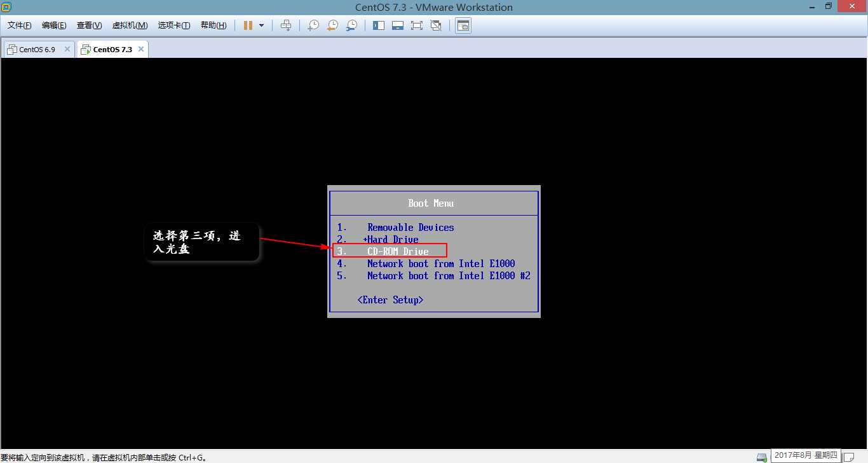868x463 pixels.
Task: Open the 查看(V) menu
Action: (x=89, y=25)
